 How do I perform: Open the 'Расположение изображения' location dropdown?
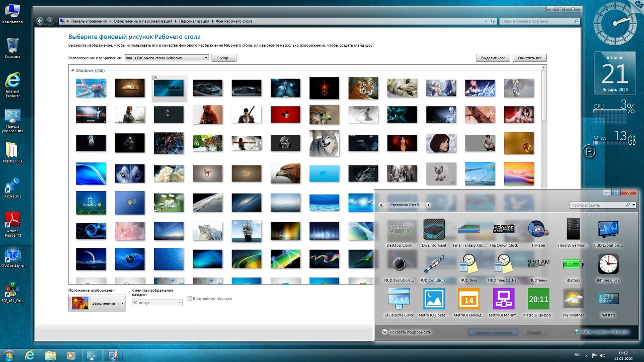(167, 58)
